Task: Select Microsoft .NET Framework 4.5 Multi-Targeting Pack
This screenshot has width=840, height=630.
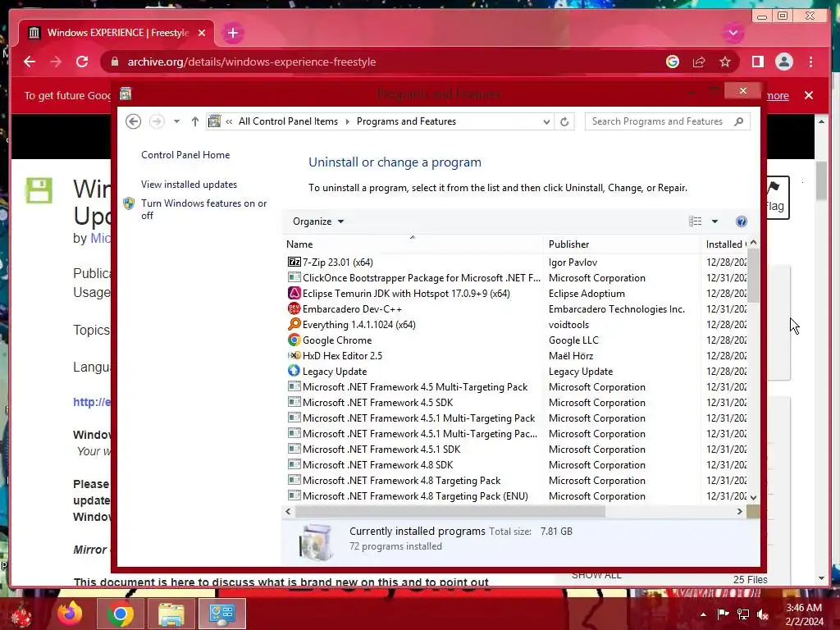Action: click(x=407, y=387)
